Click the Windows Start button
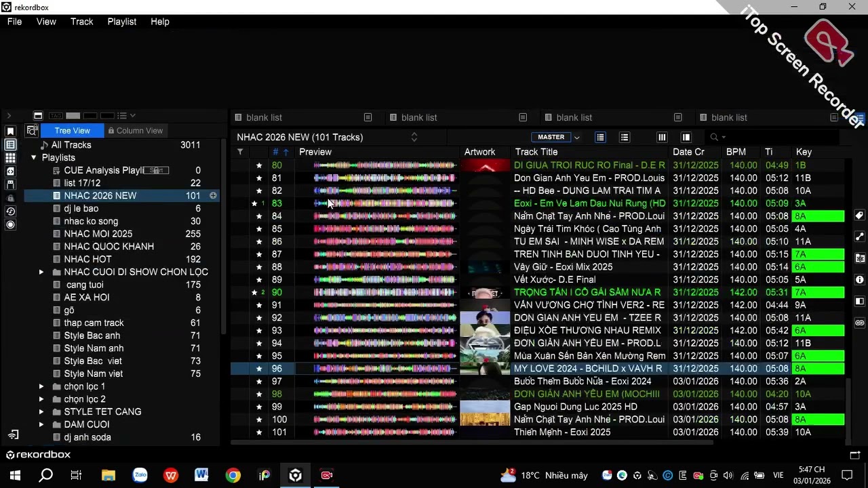Screen dimensions: 868x488 [x=15, y=475]
